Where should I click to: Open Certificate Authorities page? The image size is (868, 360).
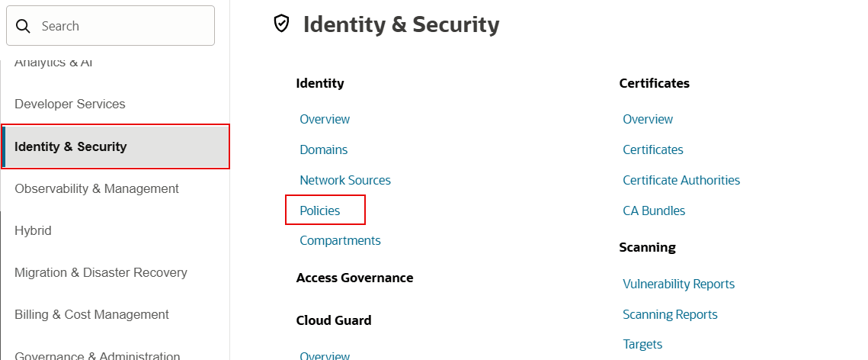[x=681, y=180]
